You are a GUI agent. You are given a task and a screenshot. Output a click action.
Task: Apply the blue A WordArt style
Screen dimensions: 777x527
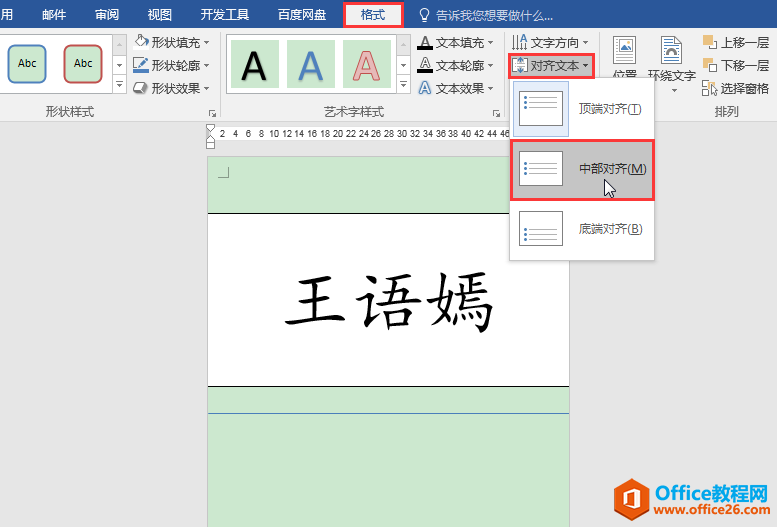point(310,64)
